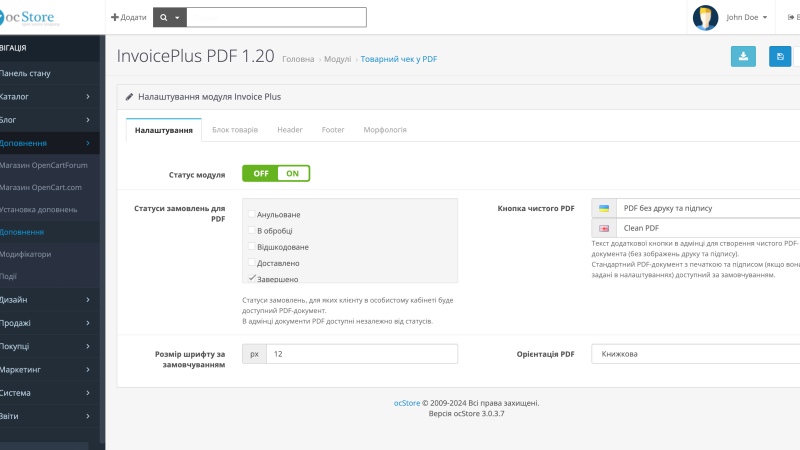Select the Налаштування tab

pos(164,130)
